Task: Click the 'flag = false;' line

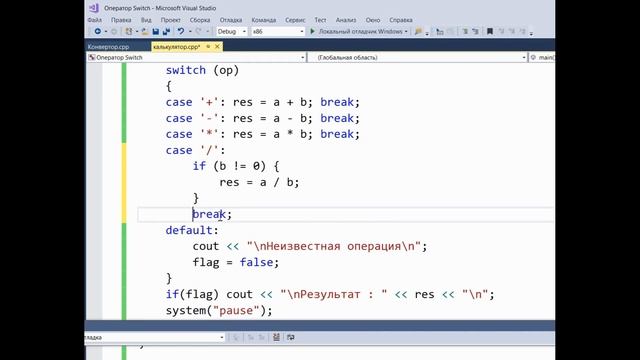Action: 236,262
